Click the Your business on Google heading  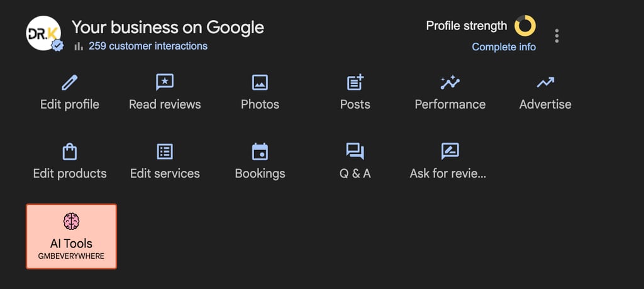tap(168, 27)
